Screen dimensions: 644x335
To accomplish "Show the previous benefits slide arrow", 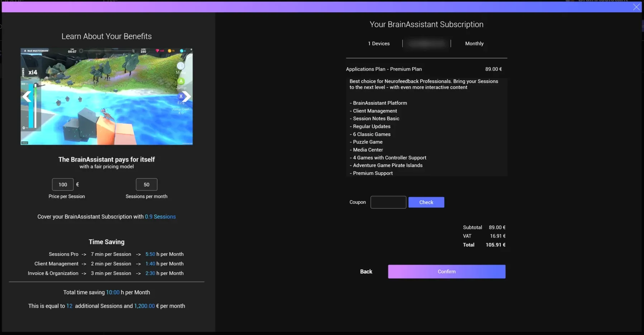I will coord(27,96).
